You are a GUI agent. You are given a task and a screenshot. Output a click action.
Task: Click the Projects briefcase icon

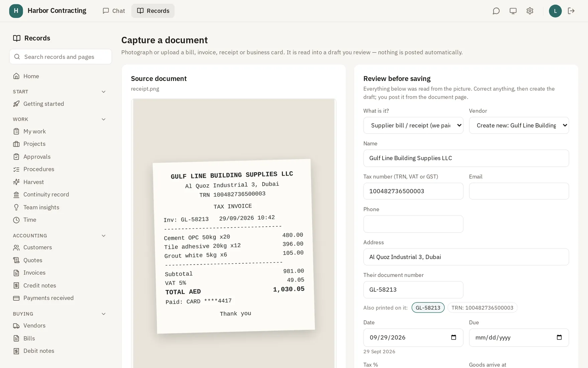(x=16, y=144)
